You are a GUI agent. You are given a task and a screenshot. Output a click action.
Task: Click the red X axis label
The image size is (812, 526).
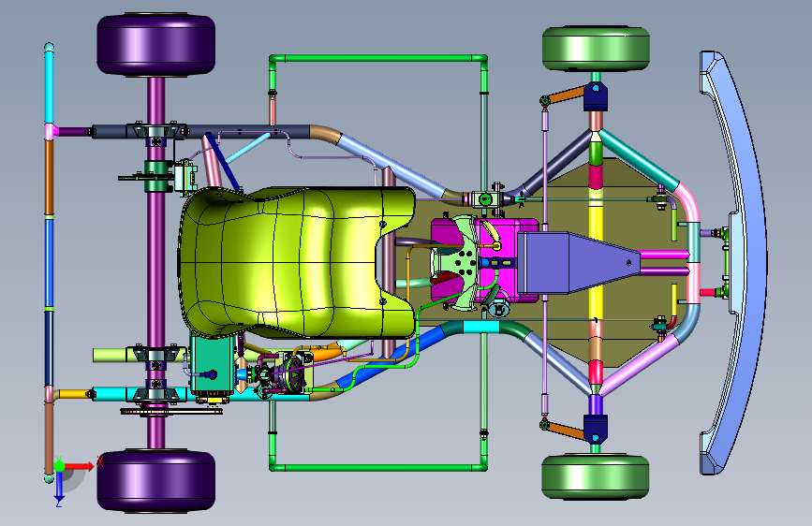[x=100, y=461]
